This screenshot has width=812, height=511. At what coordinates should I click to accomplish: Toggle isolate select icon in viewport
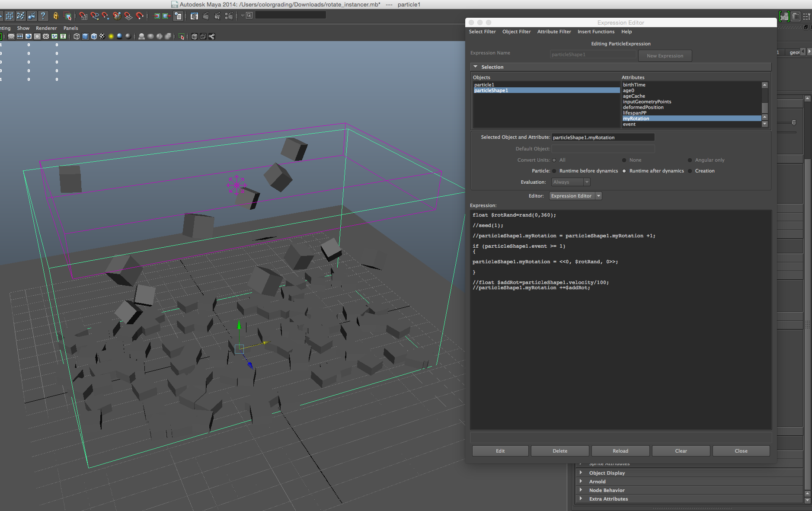point(182,36)
